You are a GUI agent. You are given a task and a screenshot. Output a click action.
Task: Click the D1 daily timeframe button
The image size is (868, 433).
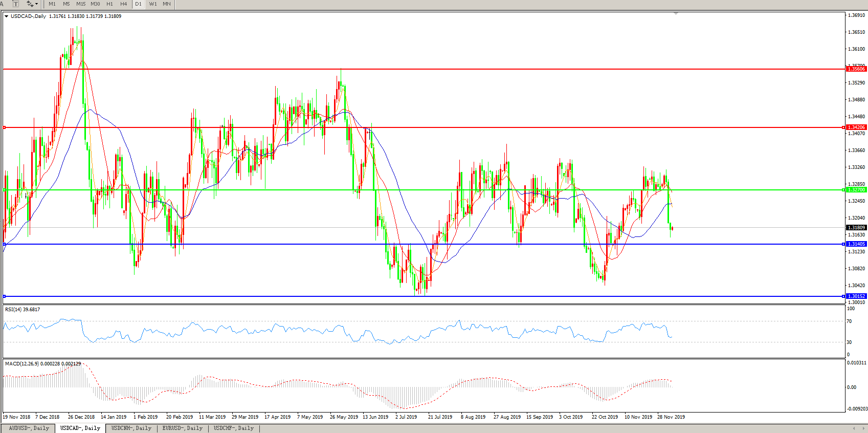click(138, 4)
